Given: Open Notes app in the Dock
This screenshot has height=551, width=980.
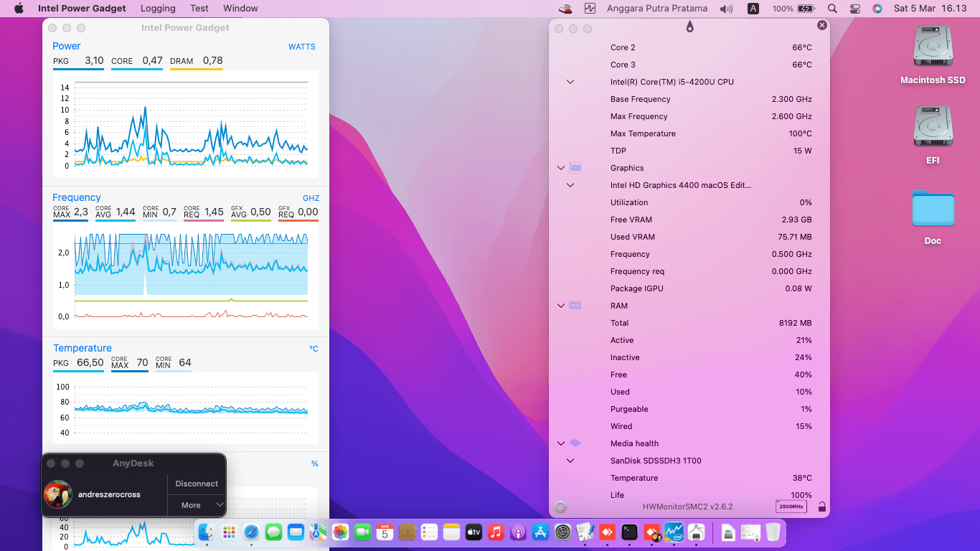Looking at the screenshot, I should click(x=451, y=532).
